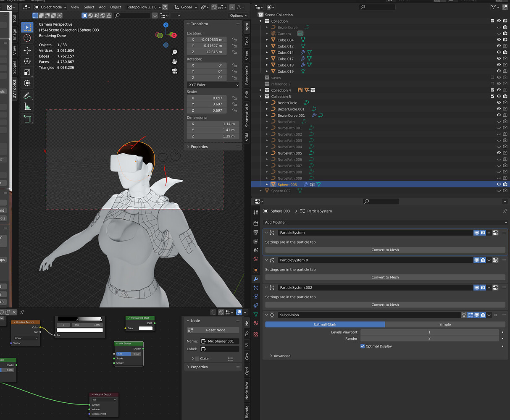The image size is (510, 420).
Task: Select the 3D Cursor tool
Action: pos(27,38)
